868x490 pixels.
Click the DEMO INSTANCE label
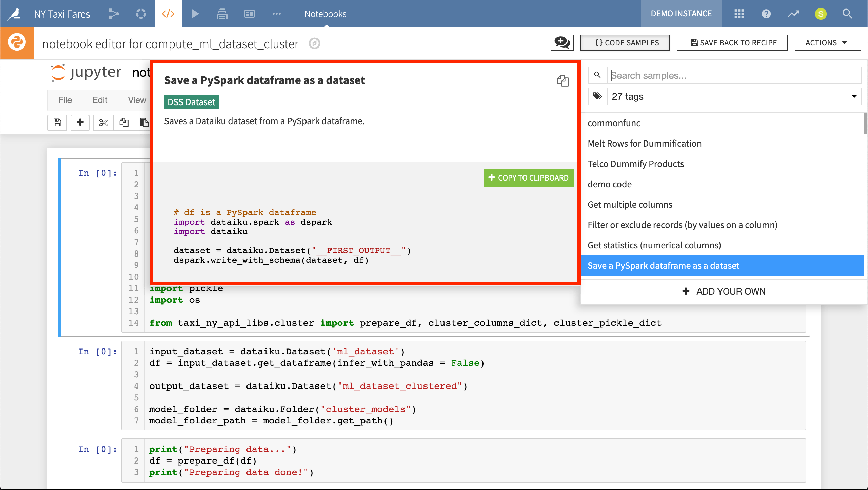pyautogui.click(x=681, y=14)
